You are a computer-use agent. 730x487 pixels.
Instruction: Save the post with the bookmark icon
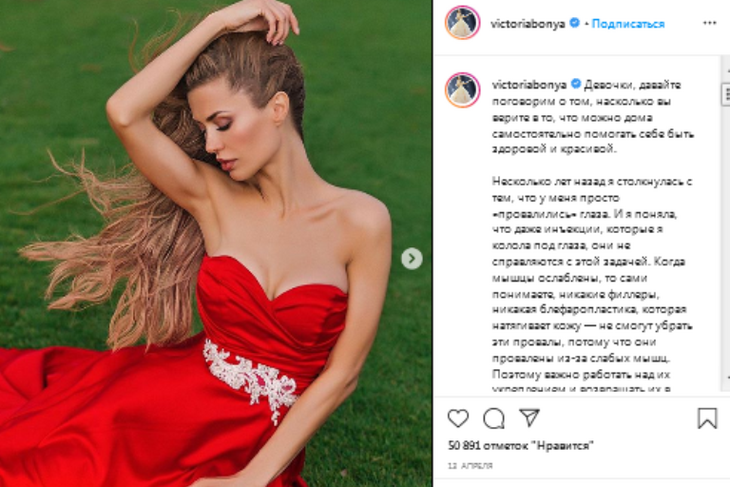707,418
